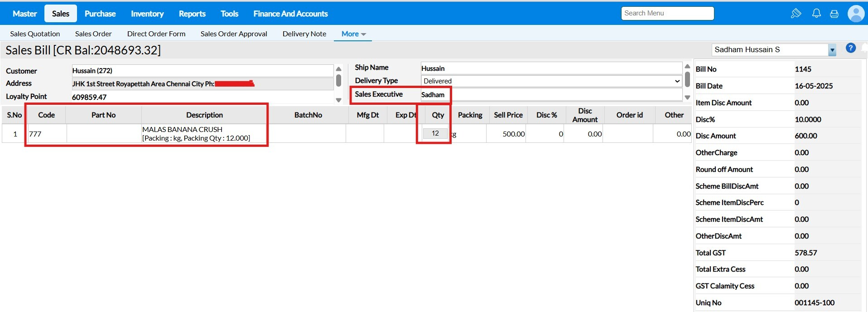Screen dimensions: 868x312
Task: Click Scheme BillDiscAmt label
Action: (x=727, y=186)
